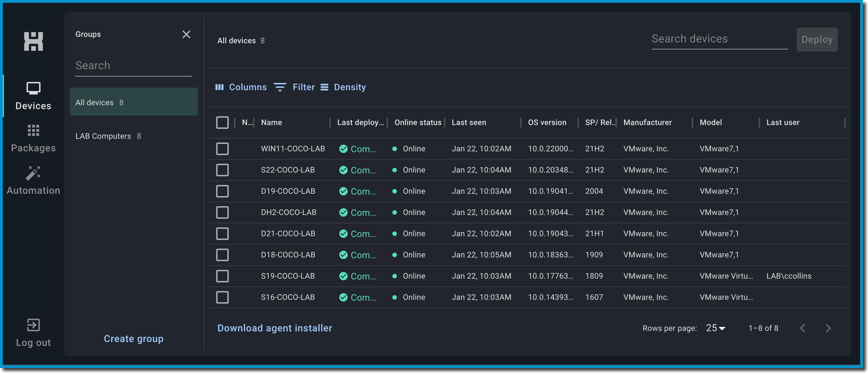Open the Packages grid icon
This screenshot has height=373, width=868.
[33, 130]
